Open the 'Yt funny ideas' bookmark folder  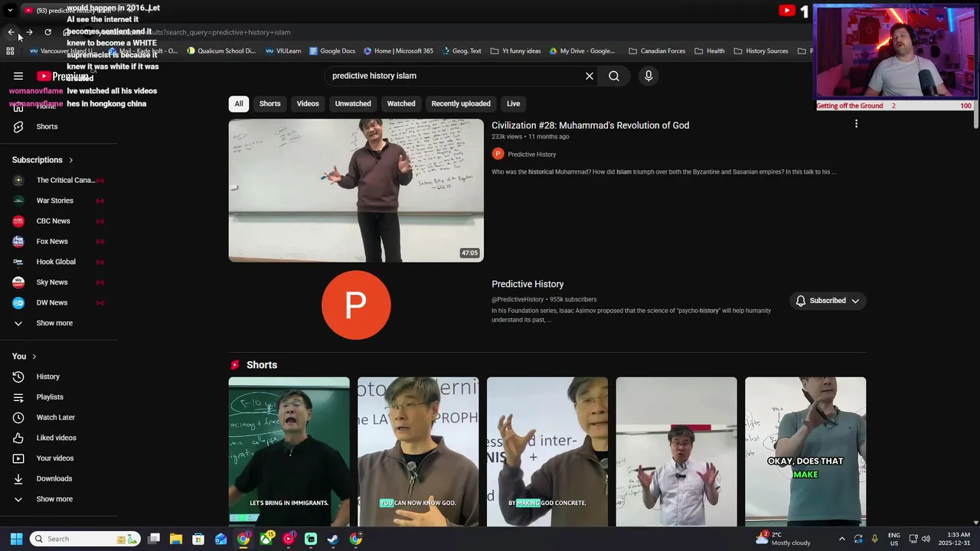tap(515, 51)
